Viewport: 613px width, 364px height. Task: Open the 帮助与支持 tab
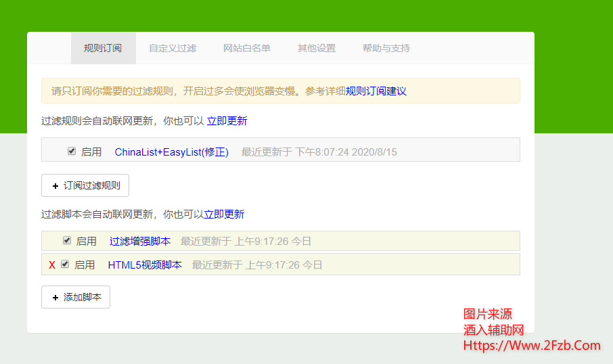coord(386,48)
